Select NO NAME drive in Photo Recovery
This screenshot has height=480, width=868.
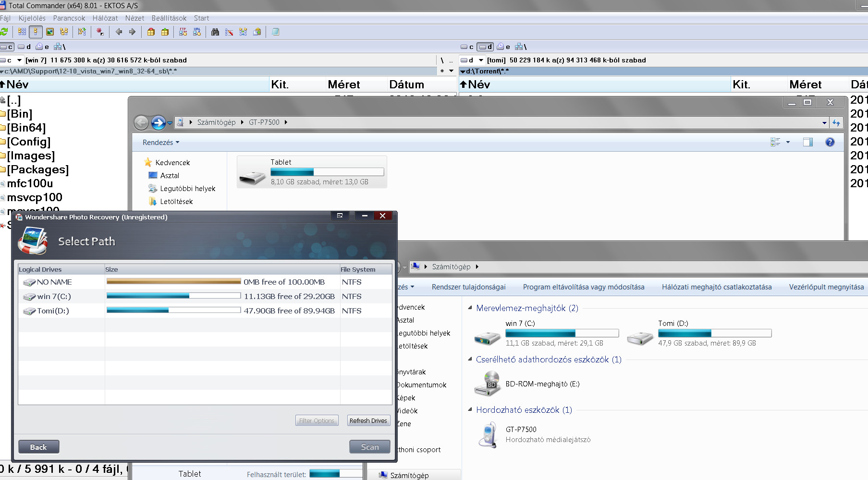click(205, 282)
